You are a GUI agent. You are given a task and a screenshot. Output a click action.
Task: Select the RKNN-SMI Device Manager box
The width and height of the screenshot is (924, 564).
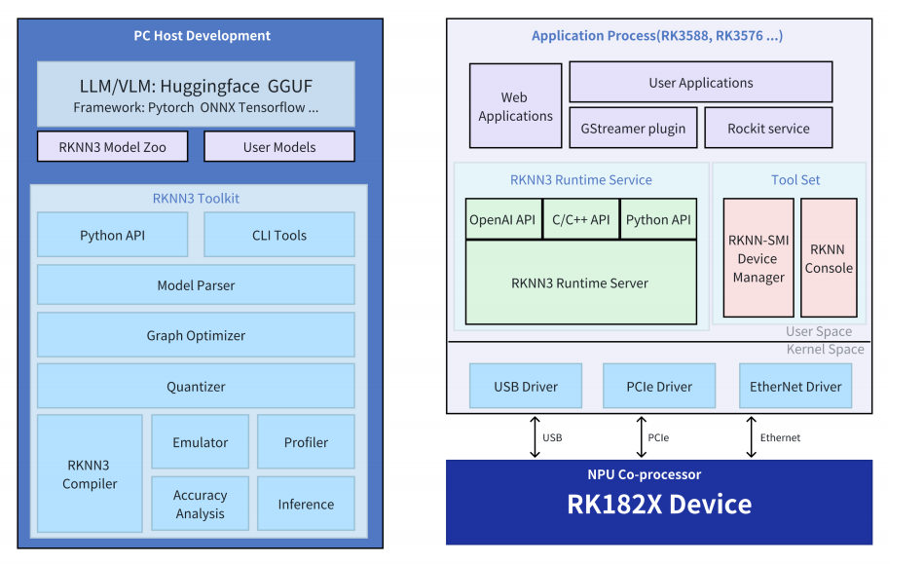(758, 258)
